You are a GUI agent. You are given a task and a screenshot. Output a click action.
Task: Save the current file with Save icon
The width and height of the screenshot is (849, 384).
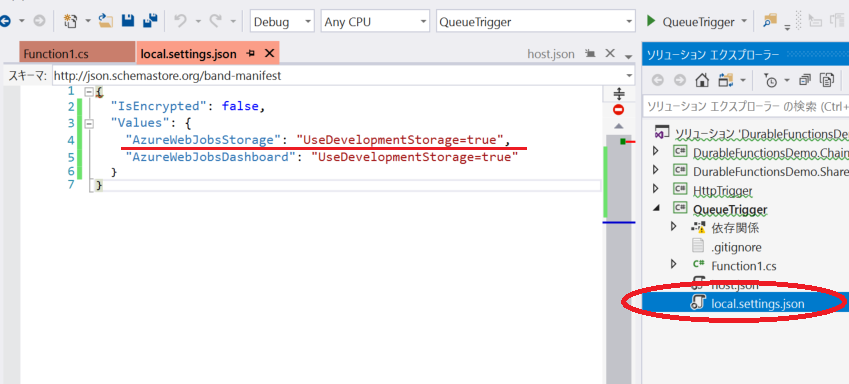point(128,22)
